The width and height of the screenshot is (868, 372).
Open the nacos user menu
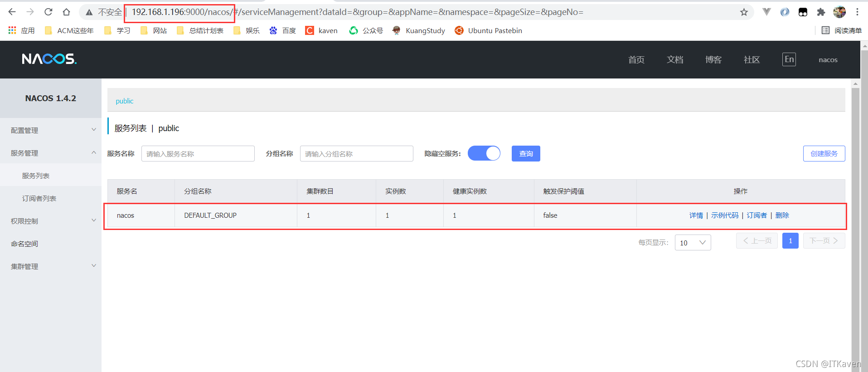[828, 59]
